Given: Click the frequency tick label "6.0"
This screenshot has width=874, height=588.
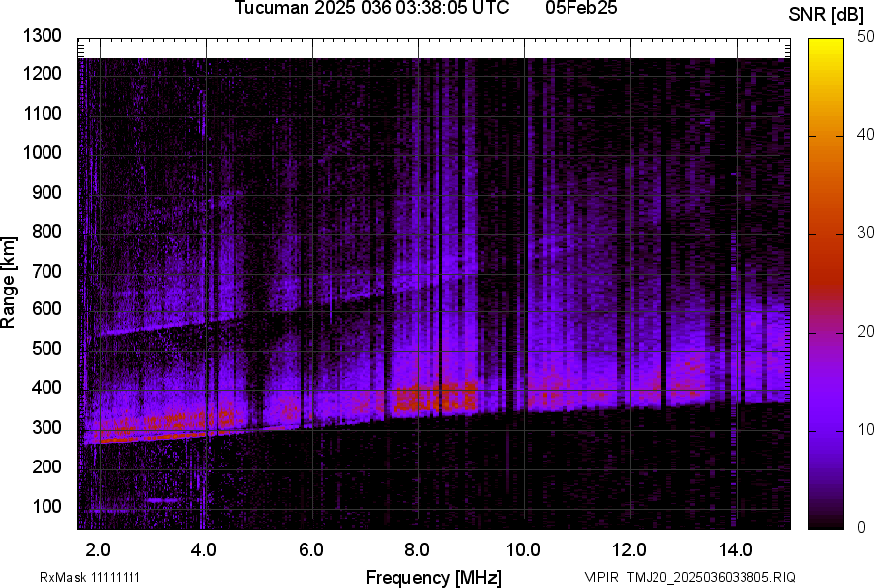Looking at the screenshot, I should point(311,550).
